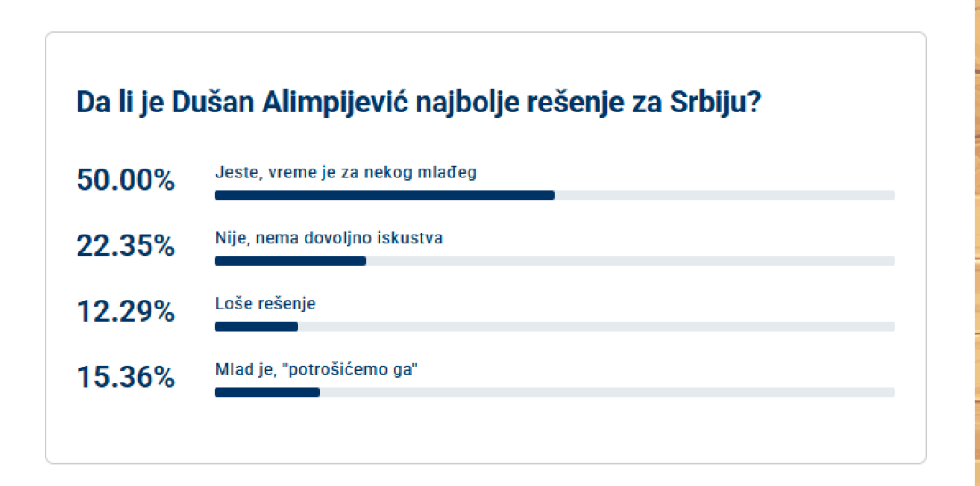The image size is (980, 486).
Task: Pick the "Loše rešenje" poll answer
Action: [265, 304]
